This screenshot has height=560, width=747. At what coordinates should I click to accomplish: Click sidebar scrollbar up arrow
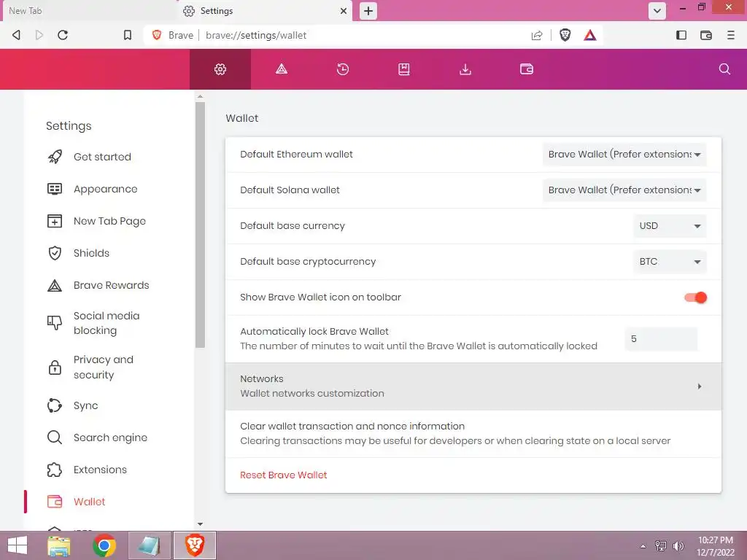click(200, 97)
